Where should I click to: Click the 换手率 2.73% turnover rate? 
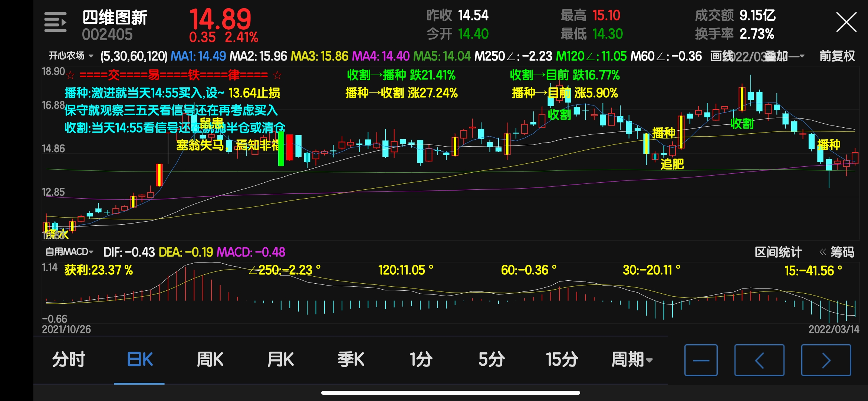[734, 34]
